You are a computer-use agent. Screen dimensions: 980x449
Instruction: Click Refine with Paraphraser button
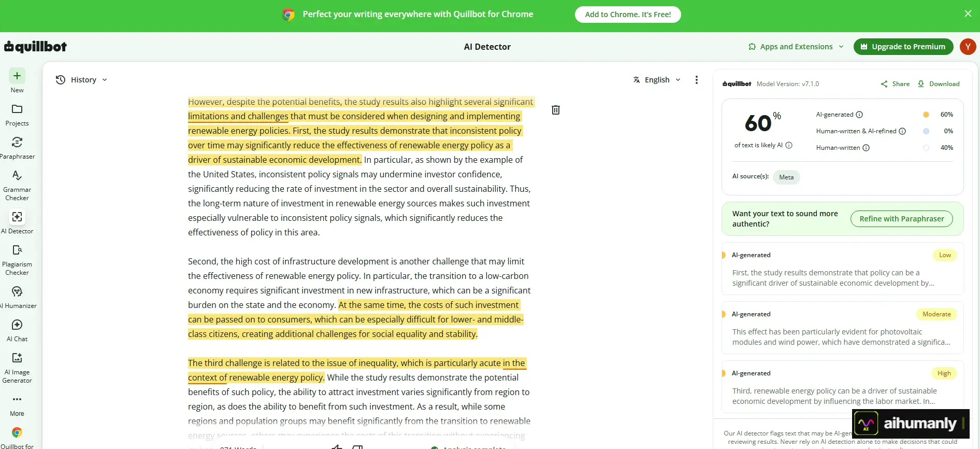(x=901, y=219)
